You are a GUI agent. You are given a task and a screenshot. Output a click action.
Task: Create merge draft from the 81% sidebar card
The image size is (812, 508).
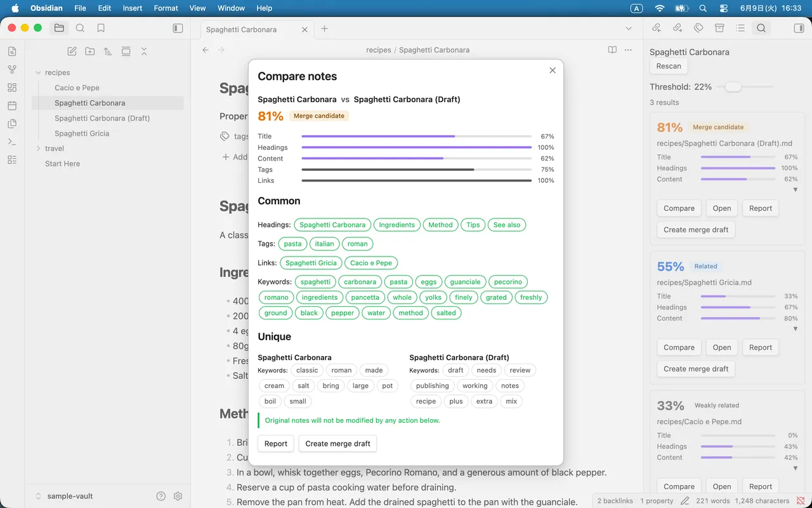tap(696, 230)
